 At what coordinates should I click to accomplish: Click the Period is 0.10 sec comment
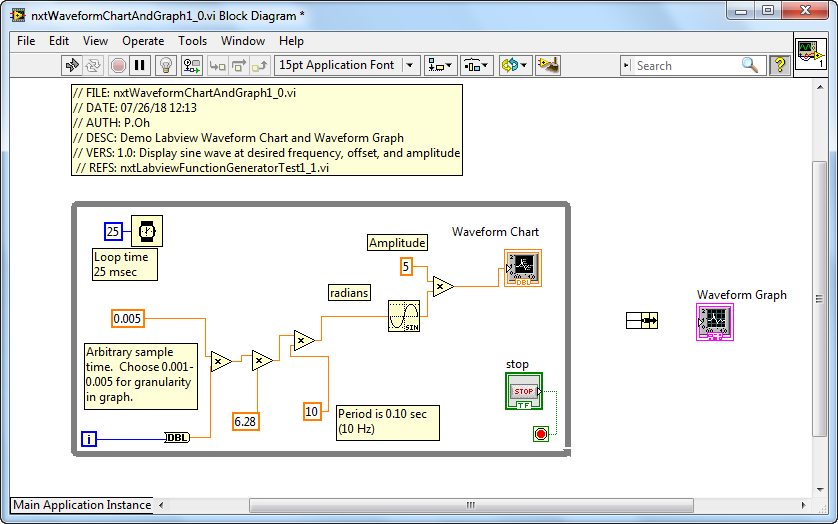[388, 423]
